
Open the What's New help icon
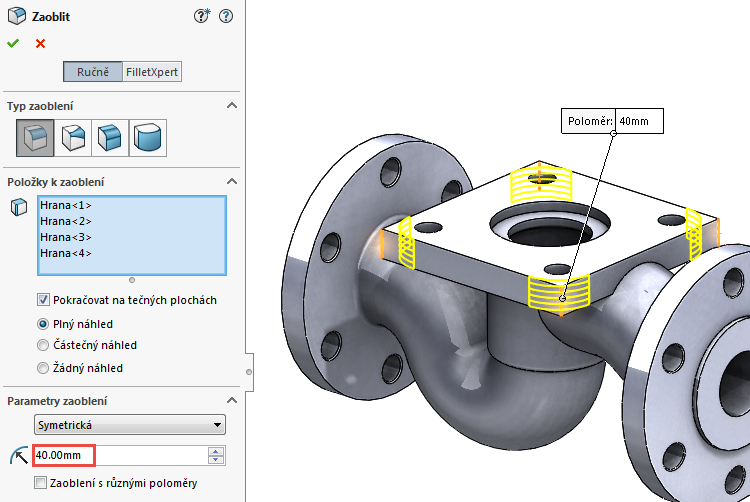coord(202,16)
